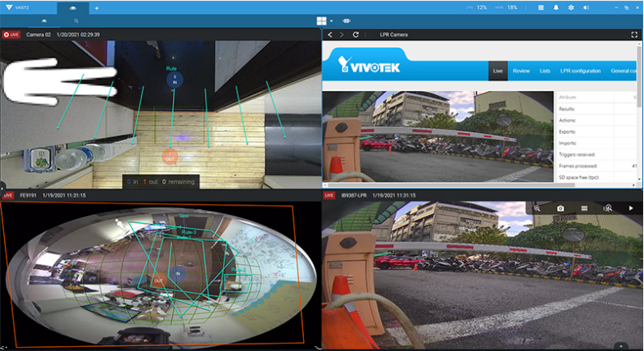Toggle the LIVE badge on IB9387-LPR view

pyautogui.click(x=330, y=195)
